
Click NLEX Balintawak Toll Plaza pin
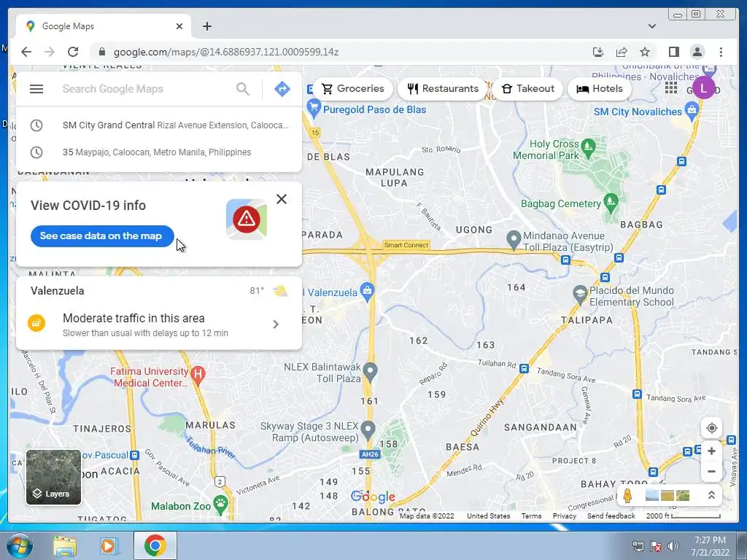pos(370,371)
